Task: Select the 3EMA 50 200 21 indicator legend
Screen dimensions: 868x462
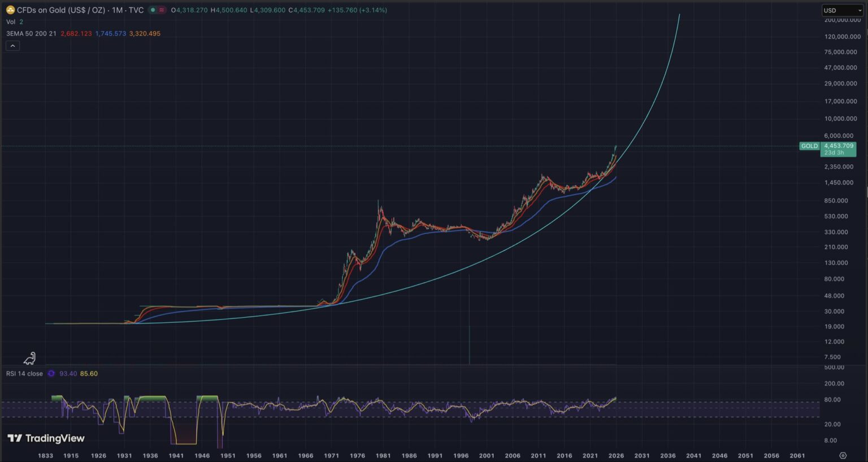Action: (31, 34)
